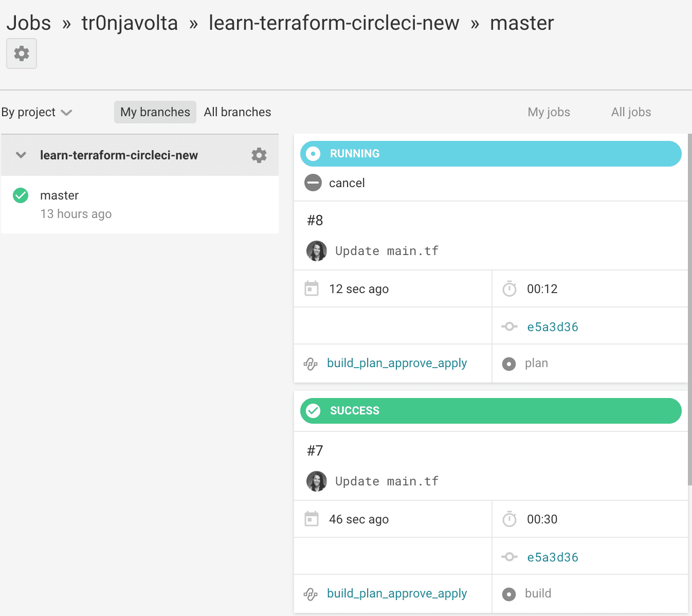Click the build job status circle icon
The width and height of the screenshot is (692, 616).
click(508, 594)
